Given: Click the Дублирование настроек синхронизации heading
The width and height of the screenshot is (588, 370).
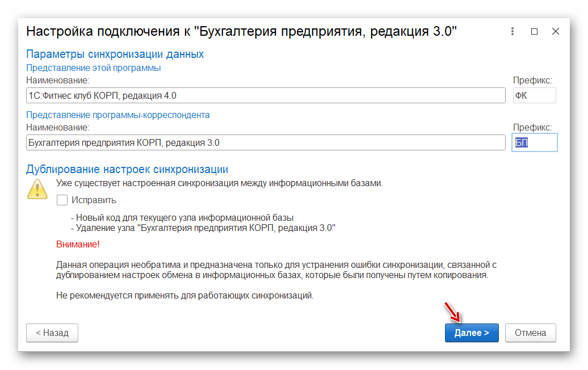Looking at the screenshot, I should pyautogui.click(x=127, y=170).
